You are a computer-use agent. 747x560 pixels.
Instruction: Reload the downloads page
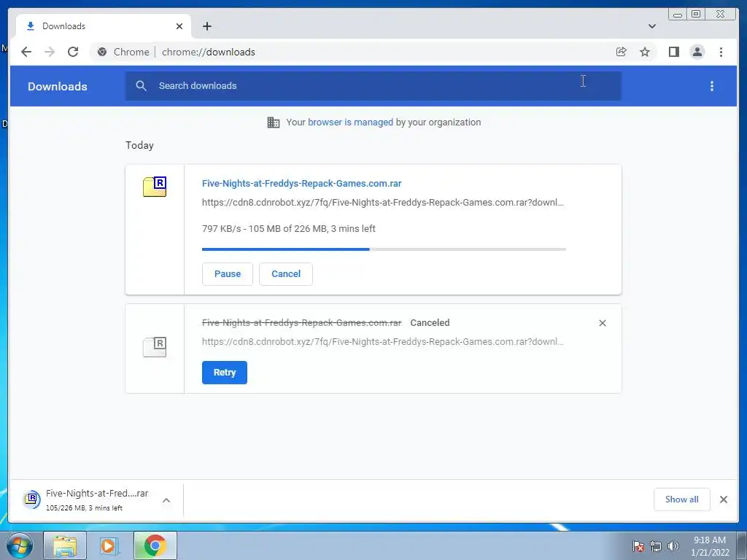coord(73,52)
